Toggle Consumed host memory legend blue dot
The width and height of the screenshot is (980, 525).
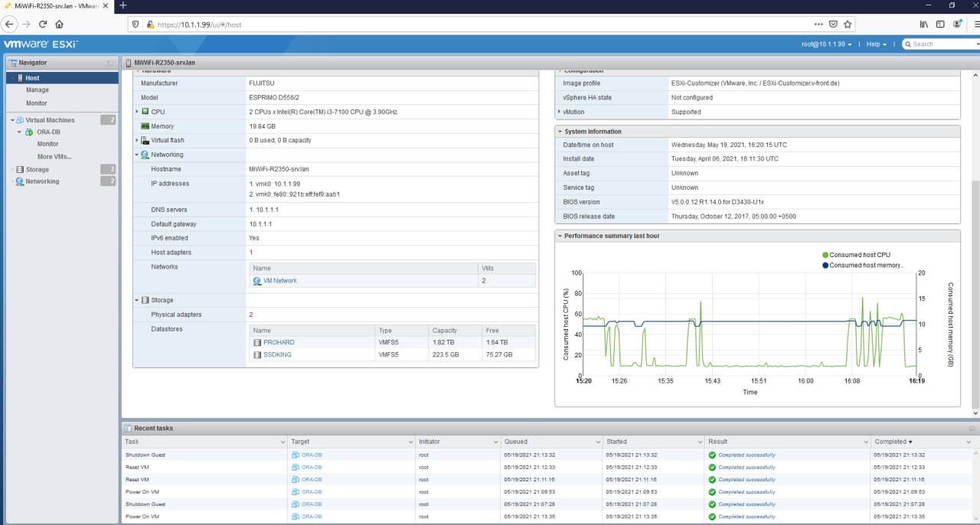(x=825, y=266)
